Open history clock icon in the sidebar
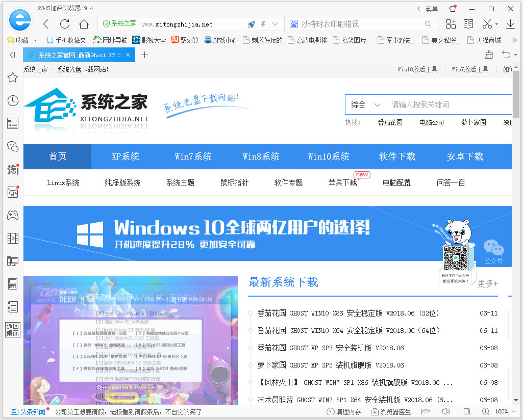This screenshot has height=420, width=523. [13, 100]
